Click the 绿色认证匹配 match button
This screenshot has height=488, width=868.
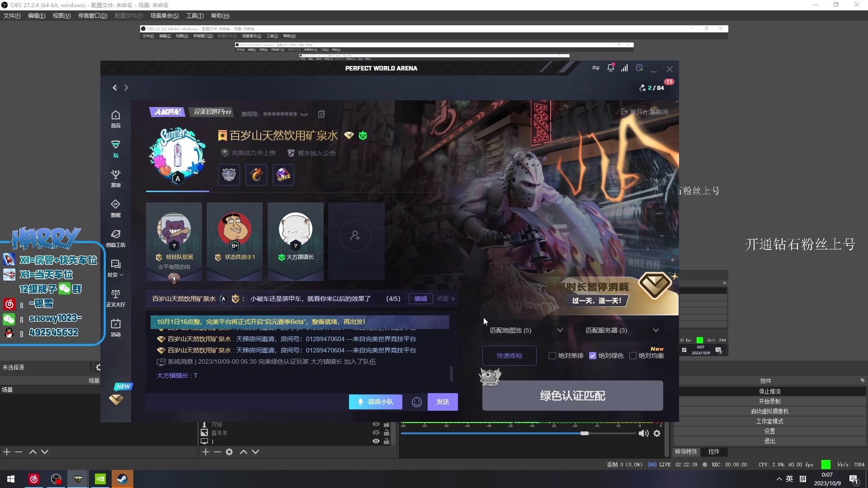[x=572, y=396]
